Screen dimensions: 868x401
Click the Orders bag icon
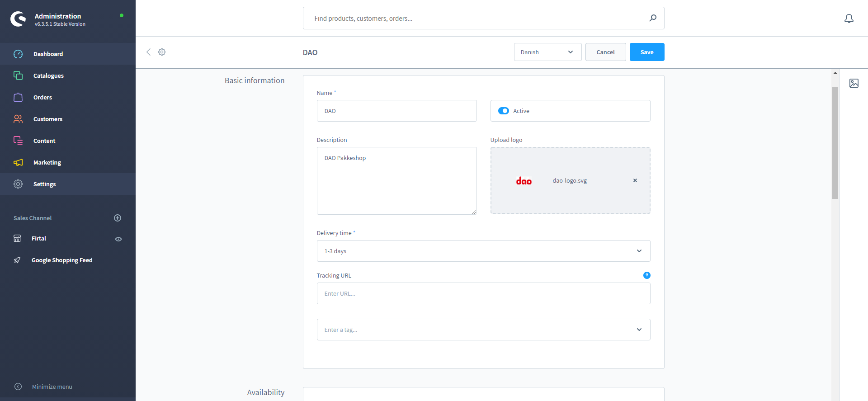(18, 97)
